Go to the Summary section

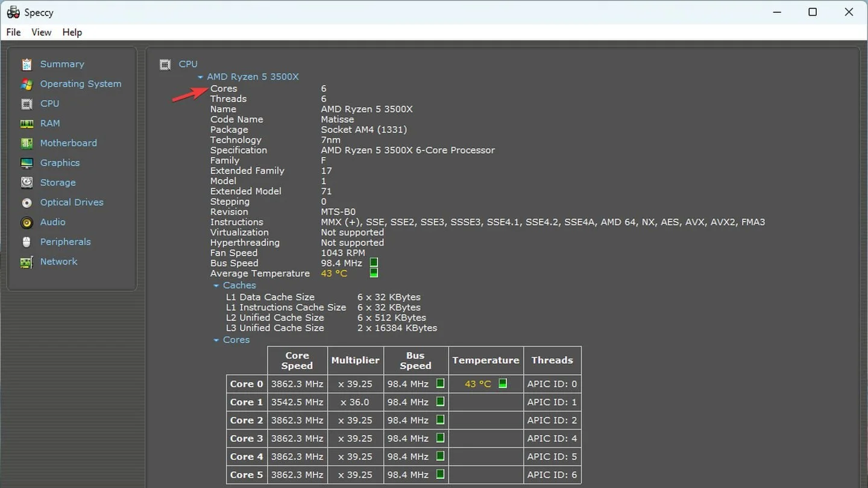tap(62, 64)
